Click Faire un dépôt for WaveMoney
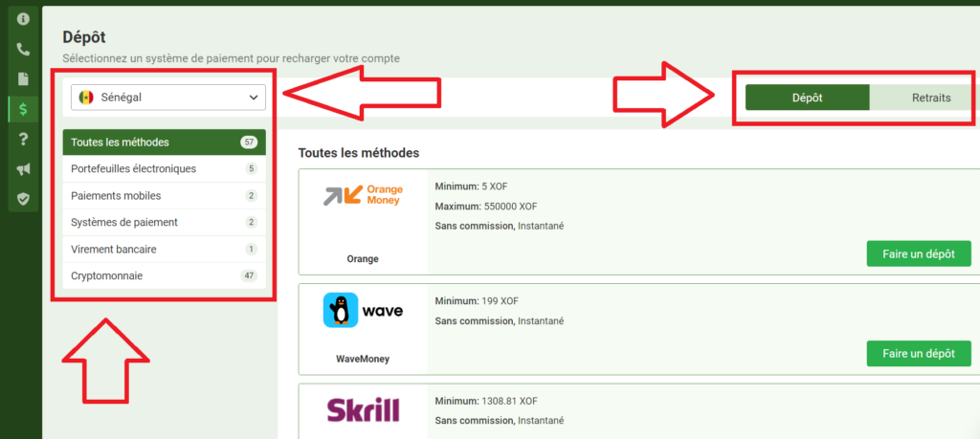Screen dimensions: 980x439 [919, 354]
